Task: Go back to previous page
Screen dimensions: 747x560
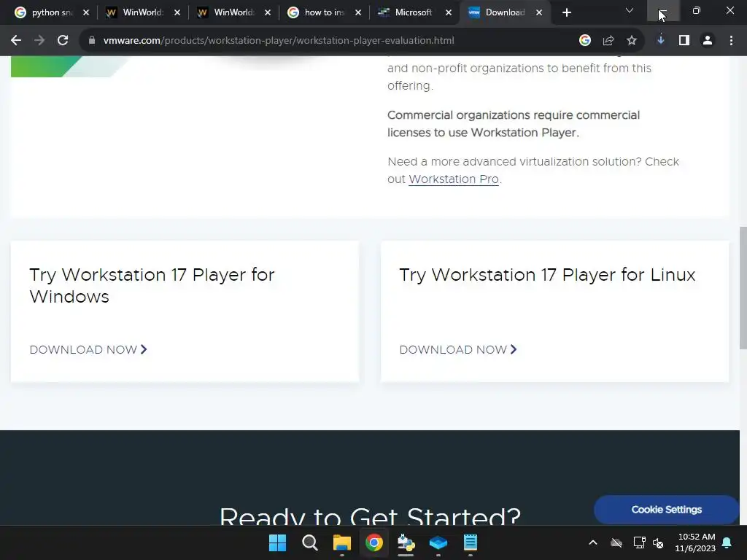Action: [16, 41]
